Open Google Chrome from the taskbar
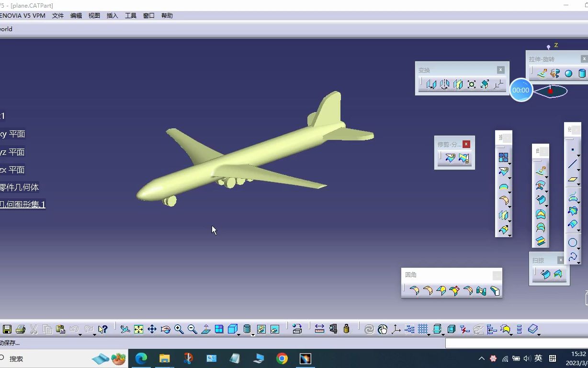Viewport: 588px width, 368px height. point(282,358)
